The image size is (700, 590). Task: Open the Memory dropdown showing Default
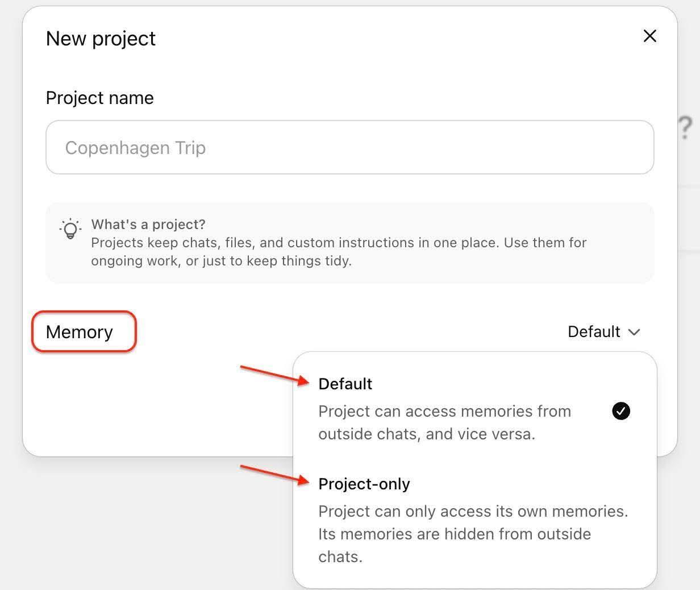coord(594,332)
